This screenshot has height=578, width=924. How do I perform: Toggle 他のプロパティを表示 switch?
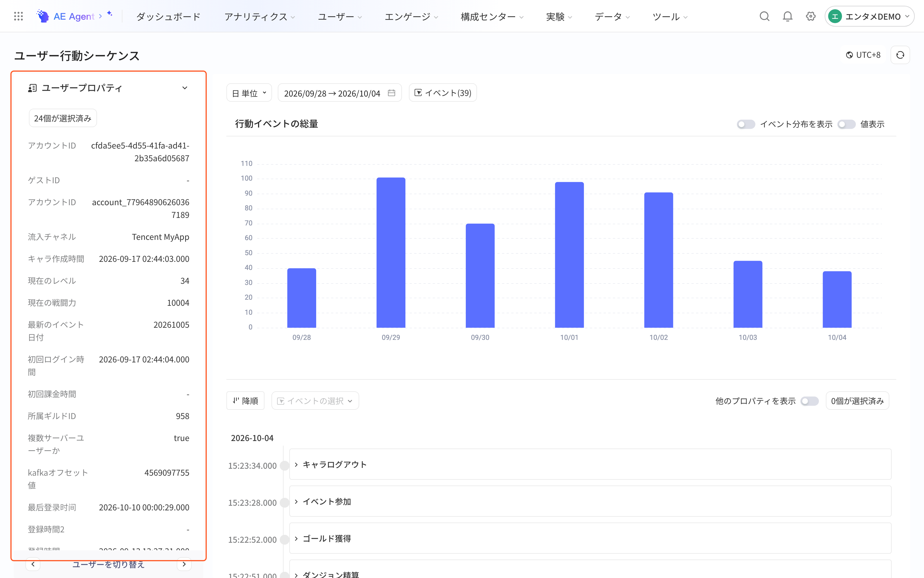point(809,401)
